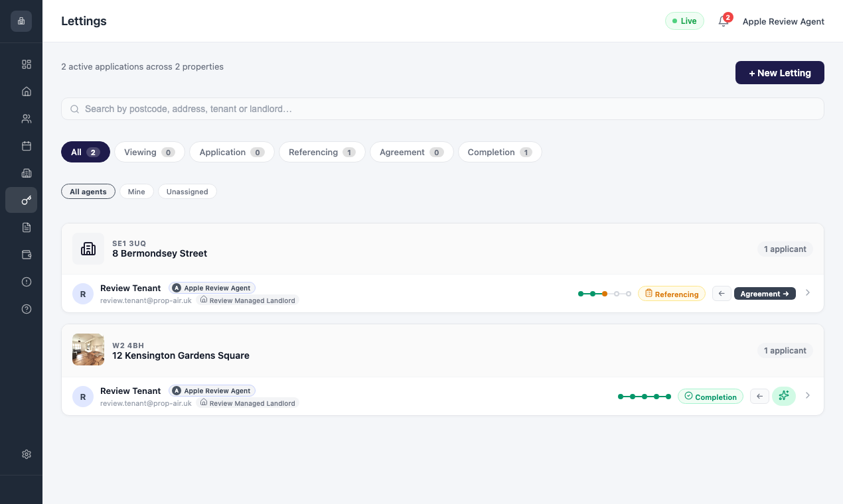
Task: Filter by Unassigned
Action: [x=187, y=192]
